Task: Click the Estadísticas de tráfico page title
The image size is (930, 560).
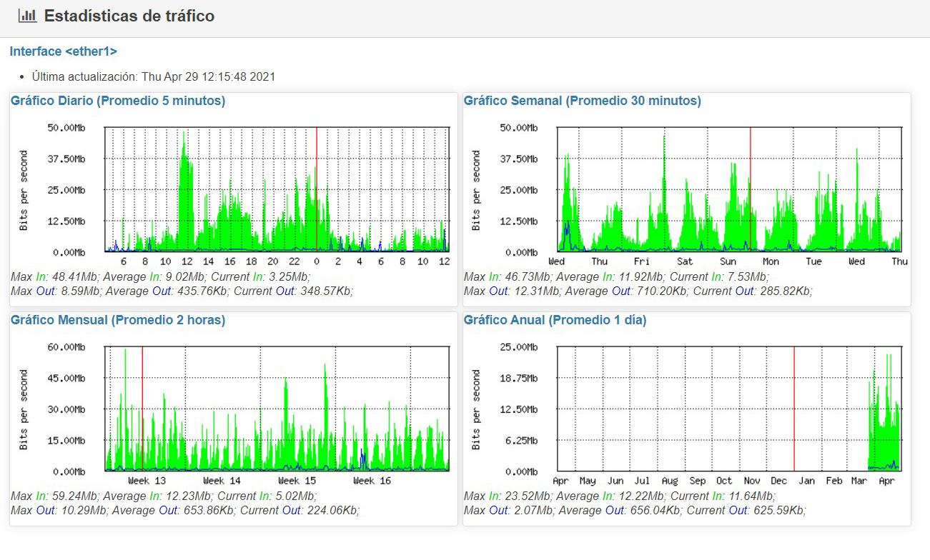Action: click(129, 16)
